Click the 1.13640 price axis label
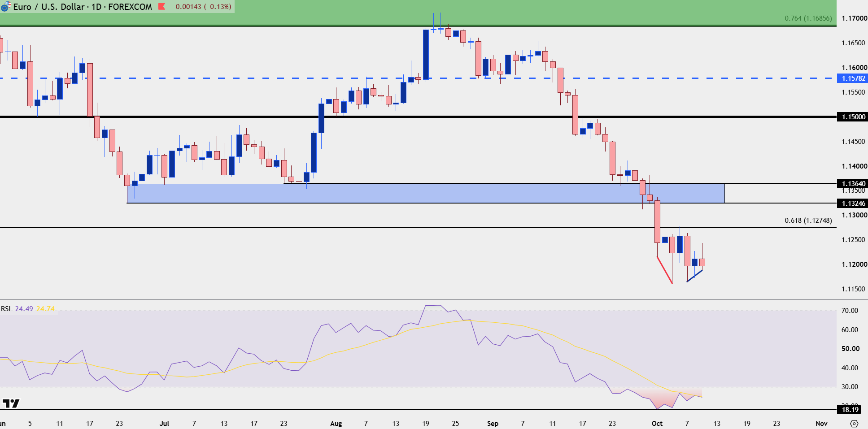Viewport: 868px width, 429px height. [x=852, y=183]
